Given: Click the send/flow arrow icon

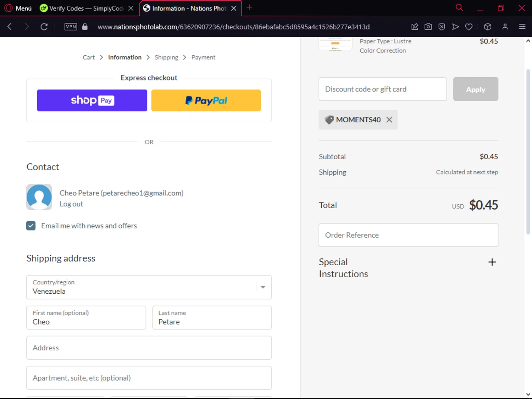Looking at the screenshot, I should pos(455,27).
